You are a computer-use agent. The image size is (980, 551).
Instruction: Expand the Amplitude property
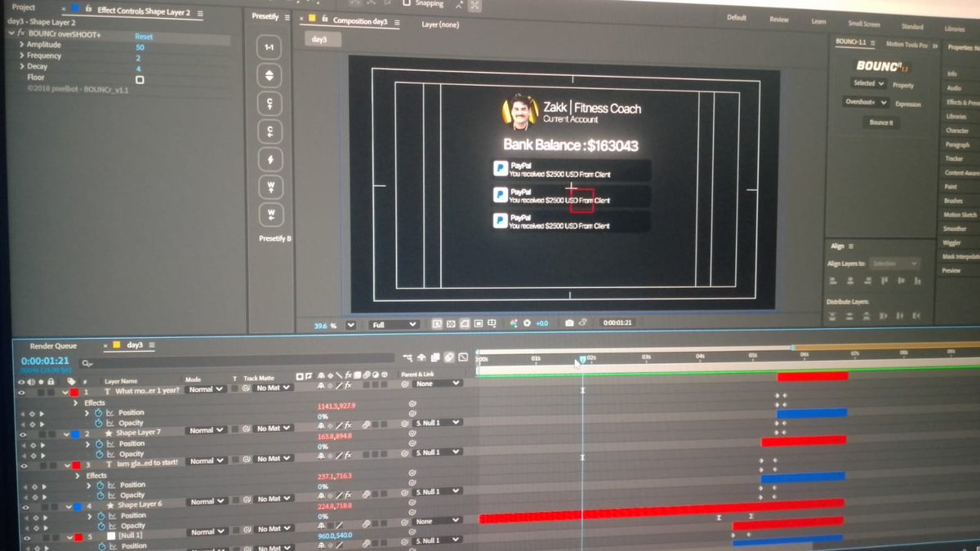pyautogui.click(x=21, y=45)
